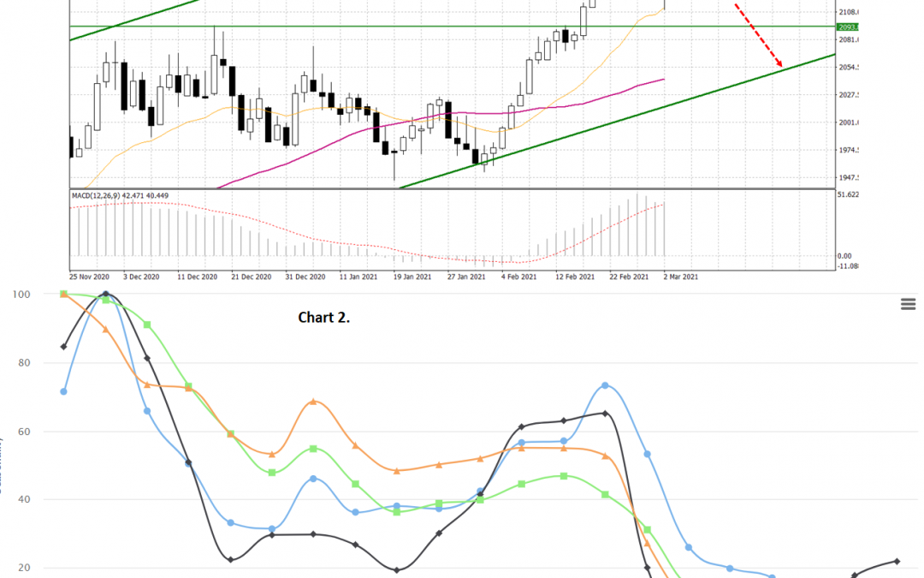Click the "2 Mar 2021" date label
The image size is (924, 578).
point(681,277)
